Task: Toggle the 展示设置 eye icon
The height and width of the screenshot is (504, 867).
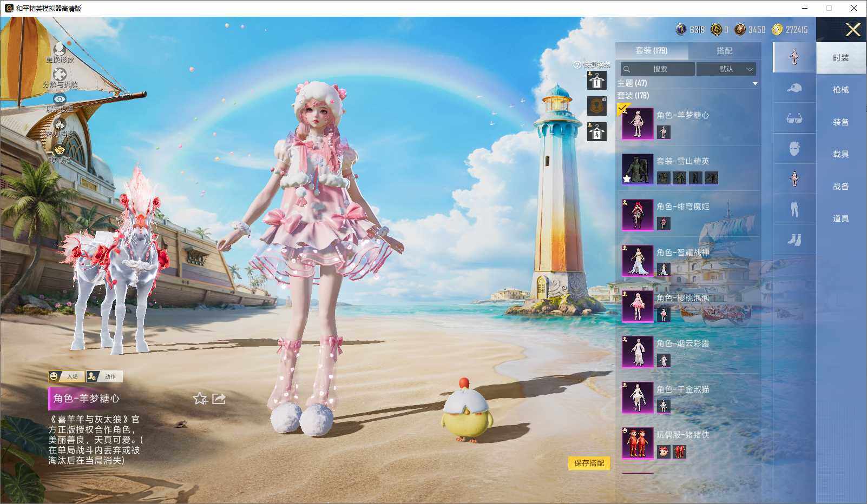Action: pos(60,99)
